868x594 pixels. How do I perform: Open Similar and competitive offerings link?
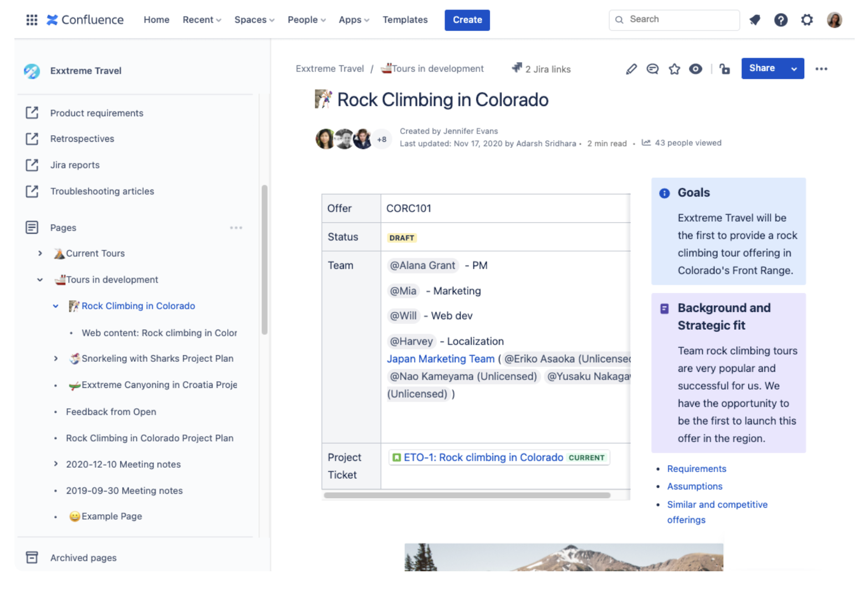point(717,512)
